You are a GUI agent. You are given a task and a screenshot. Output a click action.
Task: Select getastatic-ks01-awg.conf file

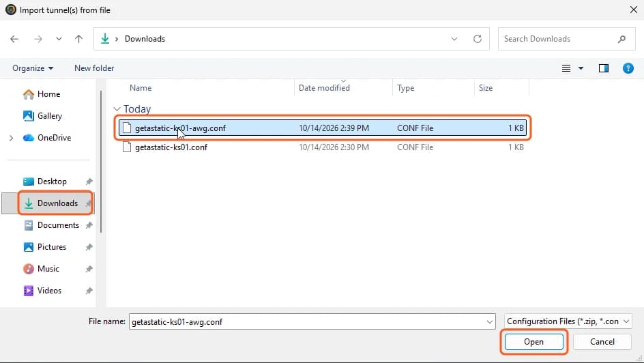point(323,128)
